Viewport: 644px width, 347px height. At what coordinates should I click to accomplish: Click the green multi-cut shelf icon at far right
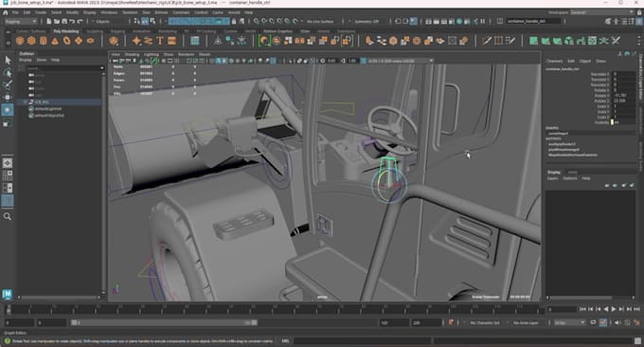pyautogui.click(x=616, y=41)
